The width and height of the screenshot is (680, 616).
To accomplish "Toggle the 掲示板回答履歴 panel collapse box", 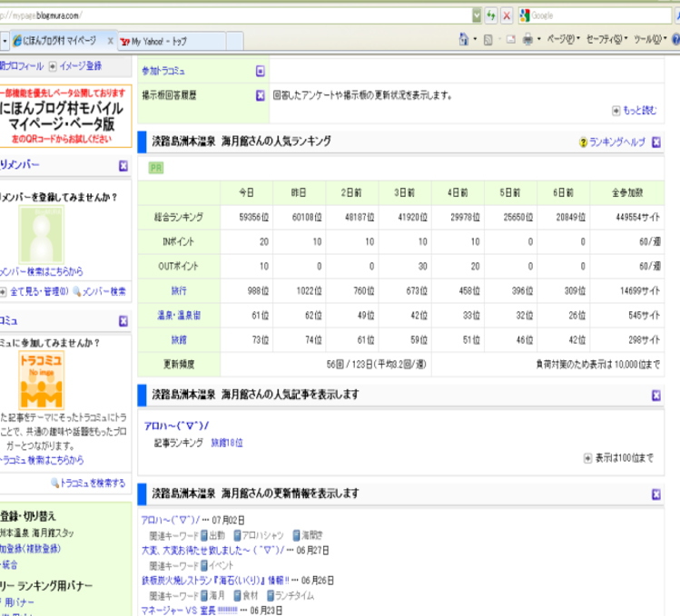I will coord(260,94).
